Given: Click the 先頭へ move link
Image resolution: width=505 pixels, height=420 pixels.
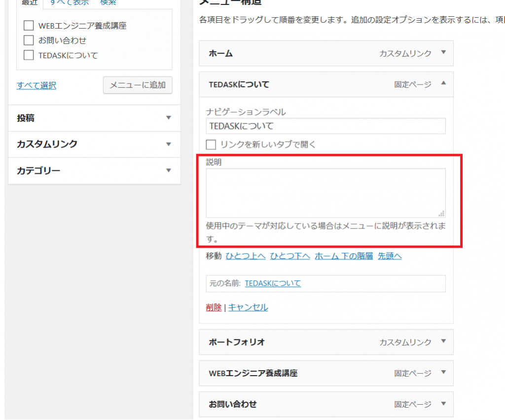Looking at the screenshot, I should 390,256.
